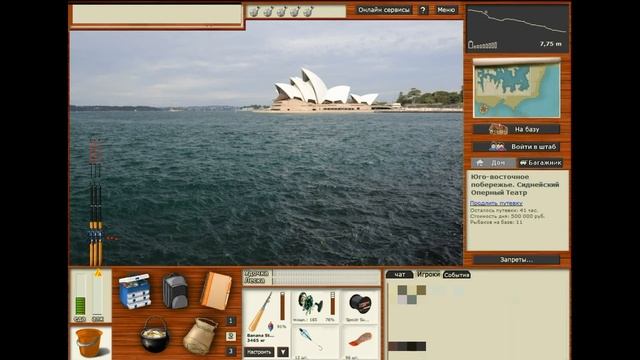Open the black cooking pot with bait

tap(154, 335)
